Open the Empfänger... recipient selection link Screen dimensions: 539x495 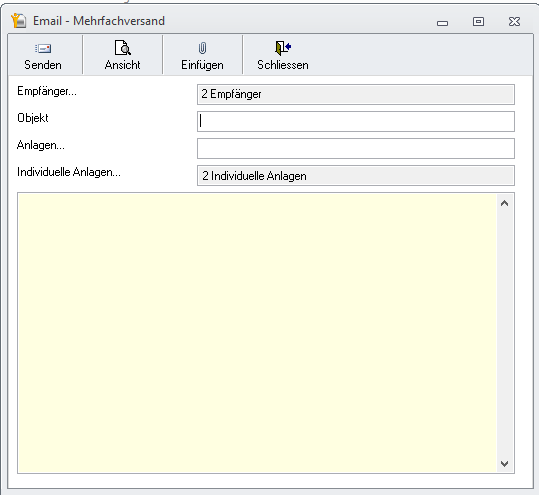tap(47, 91)
